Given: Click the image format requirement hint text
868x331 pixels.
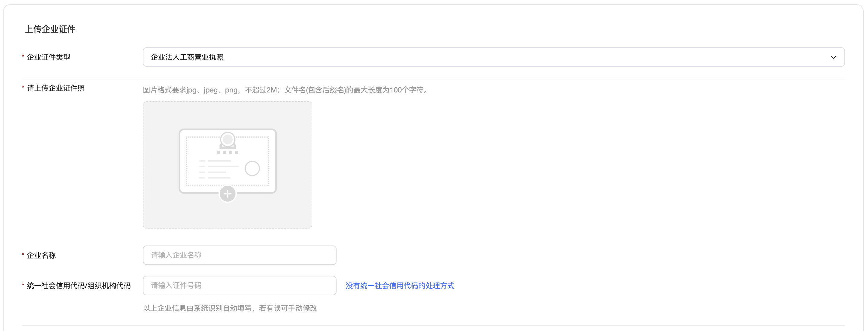Looking at the screenshot, I should (x=286, y=90).
